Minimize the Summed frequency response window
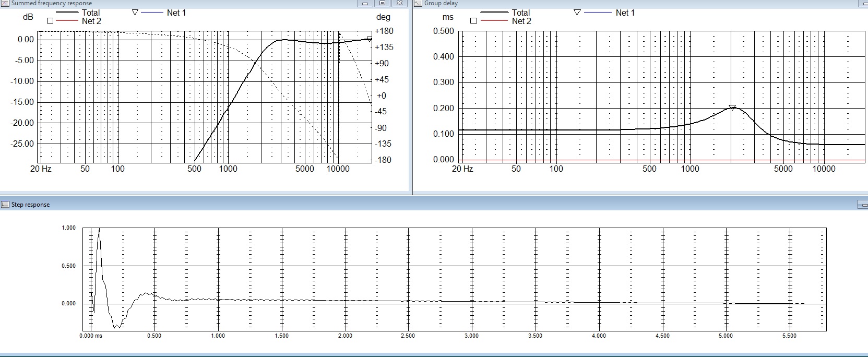The image size is (868, 357). point(365,3)
